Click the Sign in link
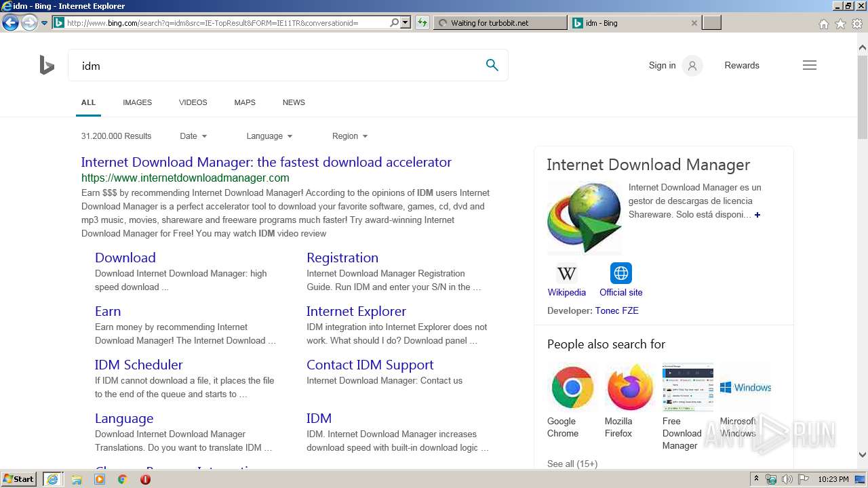This screenshot has height=488, width=868. click(662, 66)
